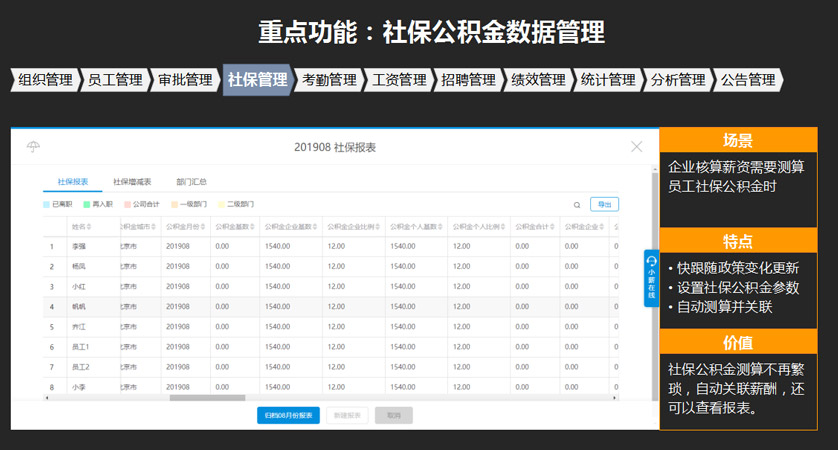Close the 201908 社保报表 dialog

click(636, 147)
